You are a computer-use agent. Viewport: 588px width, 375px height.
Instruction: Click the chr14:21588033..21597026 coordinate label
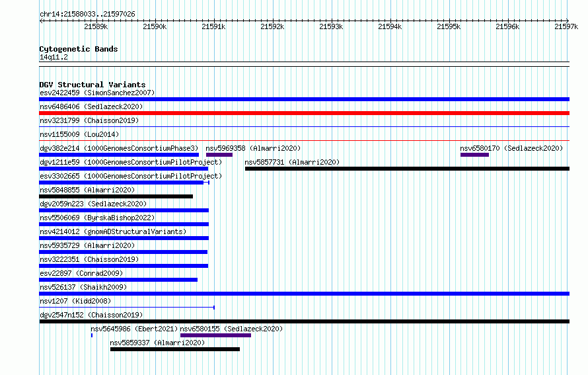pos(87,15)
